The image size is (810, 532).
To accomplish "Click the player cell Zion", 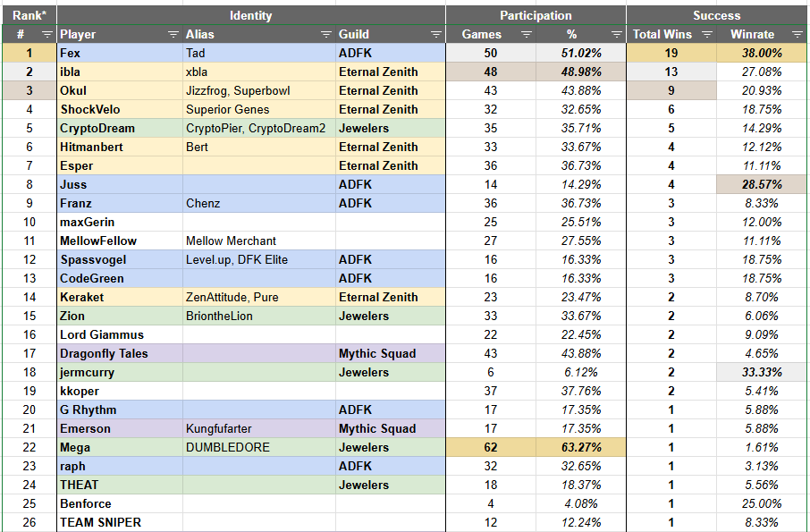I will pos(120,317).
